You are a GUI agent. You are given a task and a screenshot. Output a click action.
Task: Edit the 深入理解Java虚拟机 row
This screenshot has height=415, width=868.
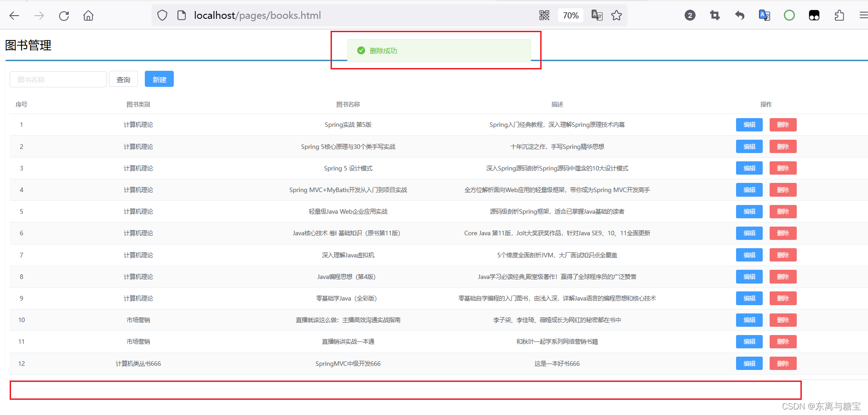click(x=749, y=255)
